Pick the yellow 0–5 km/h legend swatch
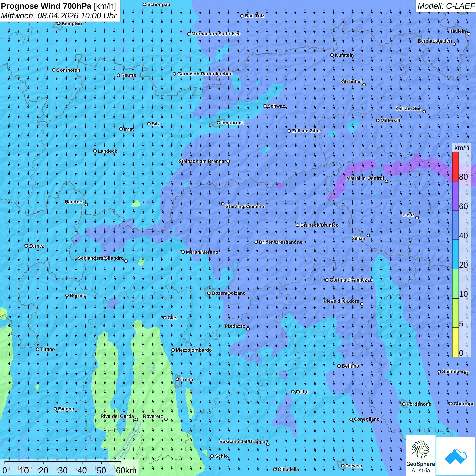This screenshot has width=476, height=476. [455, 342]
